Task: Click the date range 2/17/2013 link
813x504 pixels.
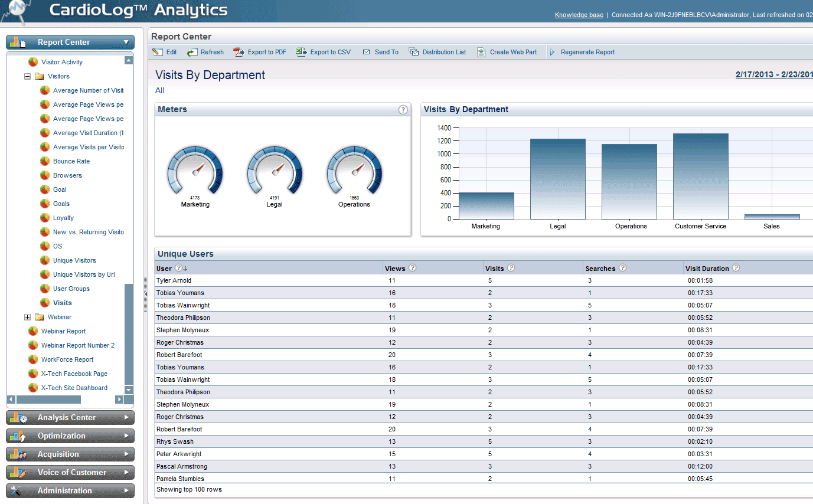Action: 774,75
